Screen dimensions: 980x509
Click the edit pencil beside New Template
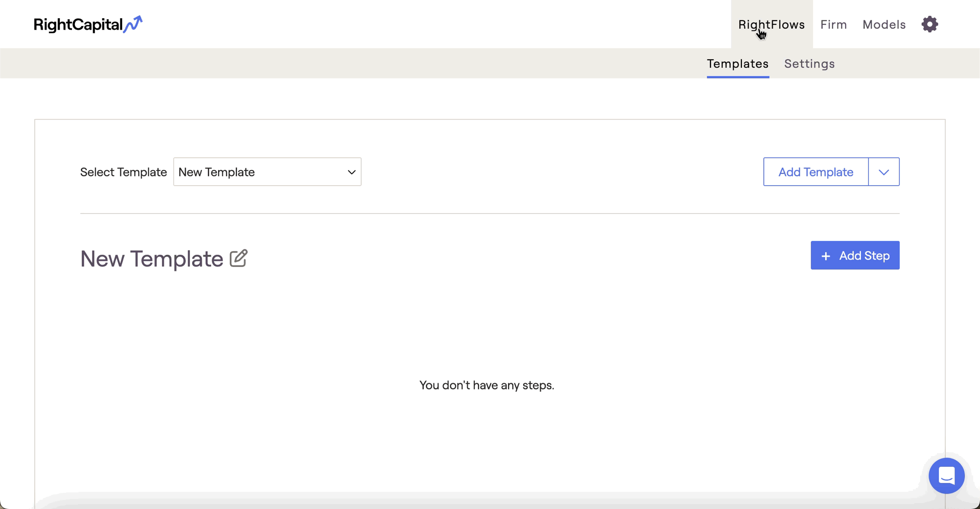point(239,258)
